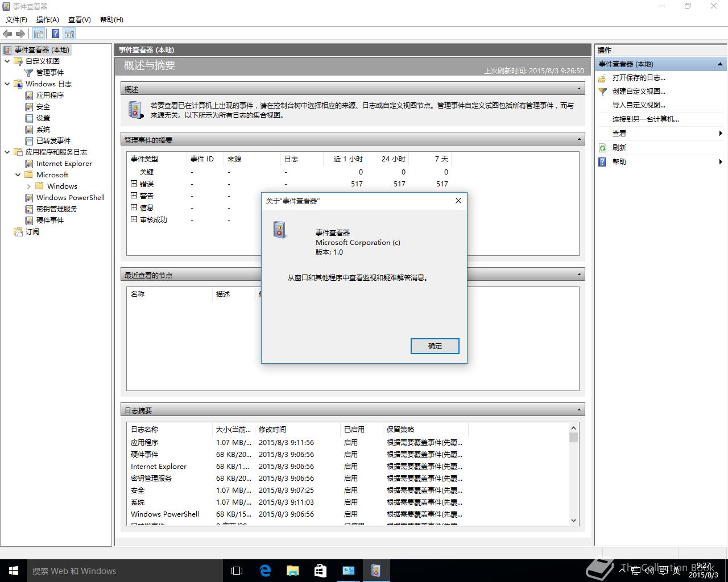
Task: Collapse 事件查看器 (本地) actions group
Action: point(720,64)
